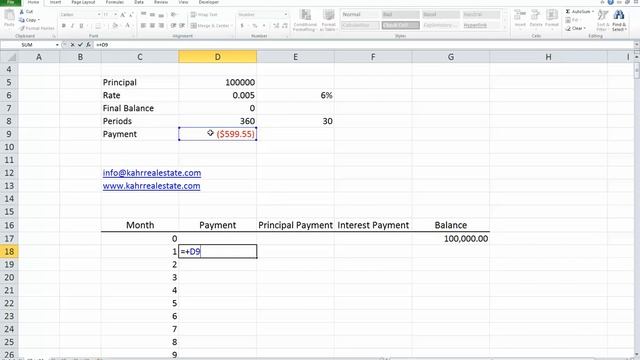Switch to the Page Layout tab
The width and height of the screenshot is (640, 360).
coord(83,2)
